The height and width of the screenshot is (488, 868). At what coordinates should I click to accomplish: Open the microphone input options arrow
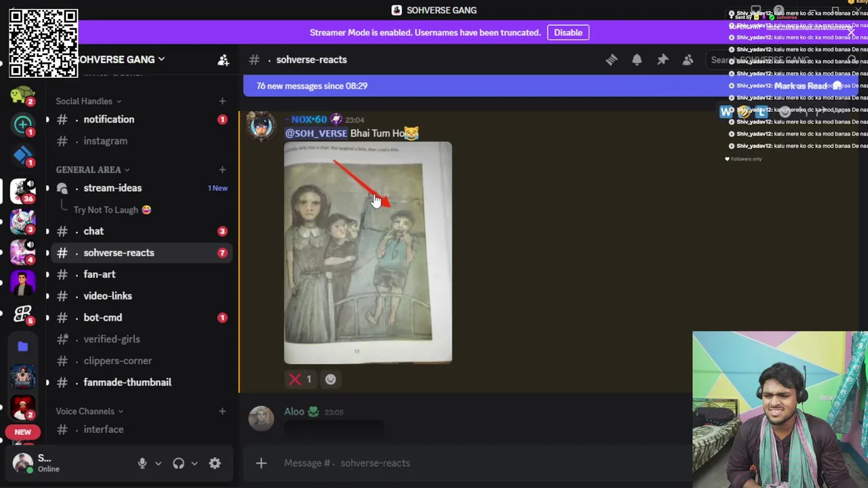(158, 464)
